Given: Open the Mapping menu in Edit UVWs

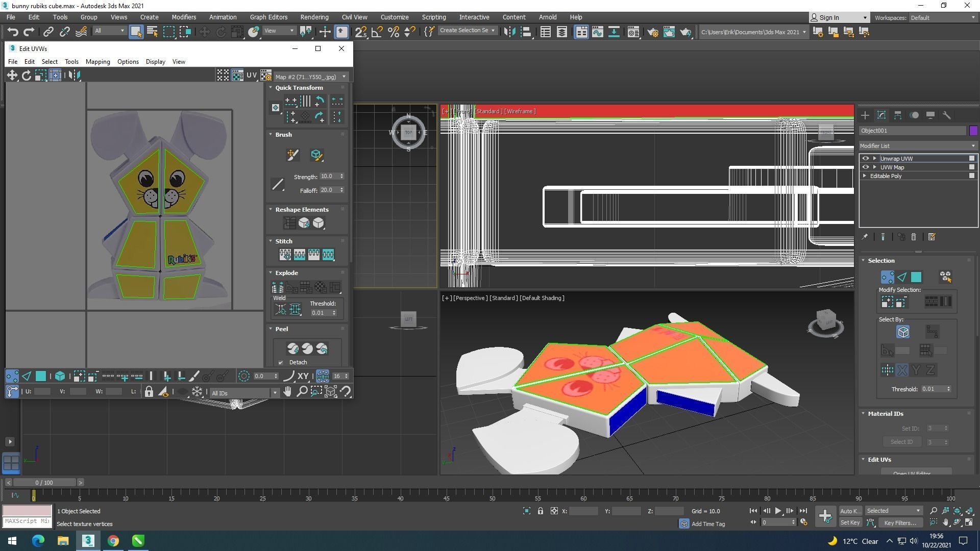Looking at the screenshot, I should 97,62.
